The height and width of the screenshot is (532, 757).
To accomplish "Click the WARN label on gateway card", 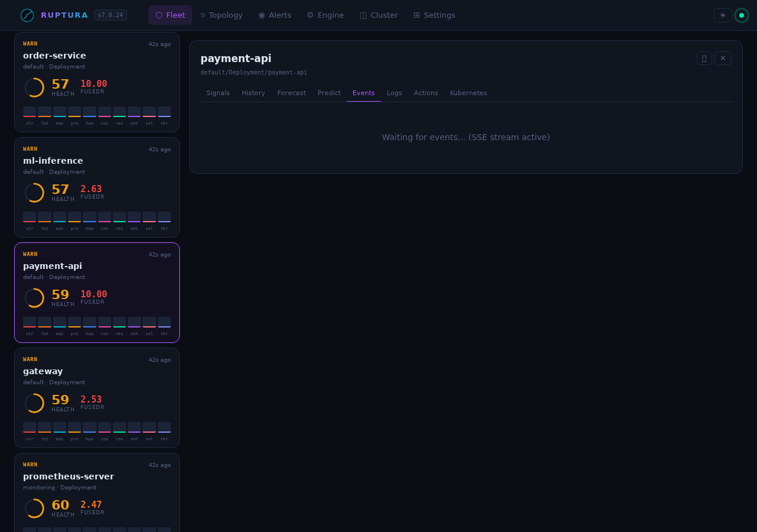I will tap(30, 359).
